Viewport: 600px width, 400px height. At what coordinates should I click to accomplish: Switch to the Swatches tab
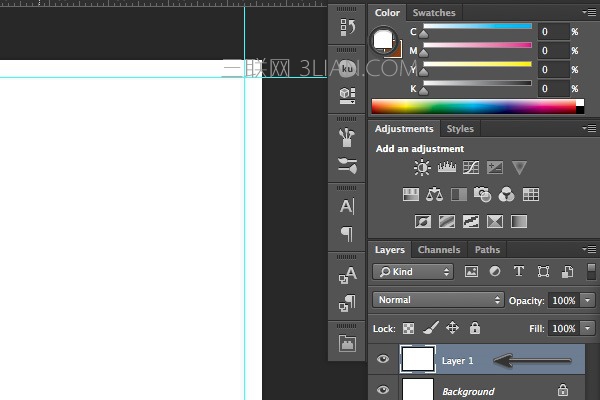point(434,13)
